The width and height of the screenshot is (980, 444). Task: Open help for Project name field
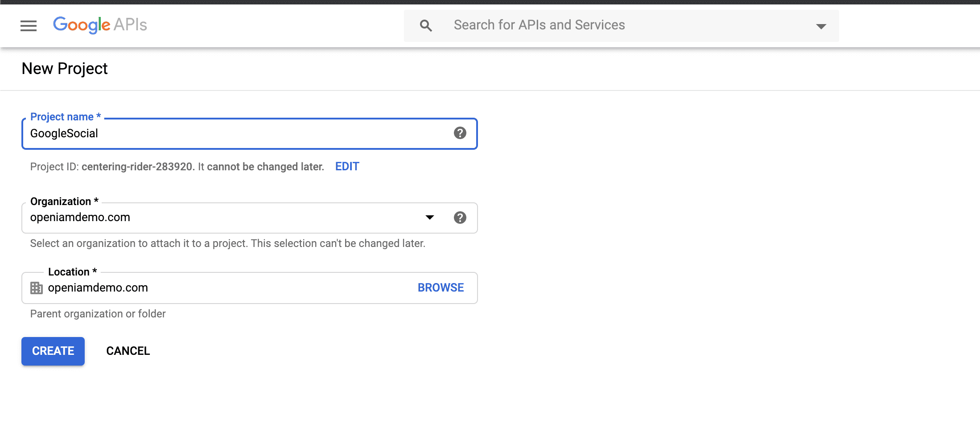click(x=460, y=133)
